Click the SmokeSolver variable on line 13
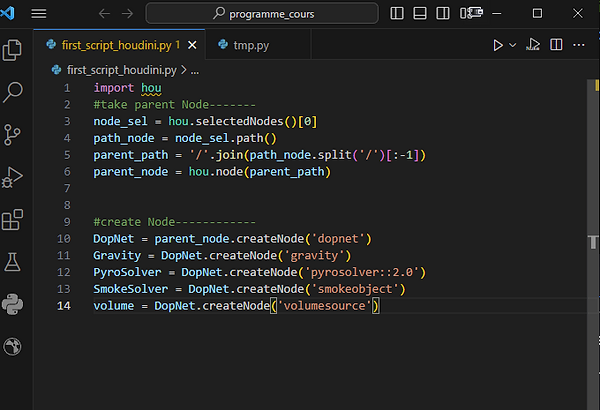 point(130,289)
